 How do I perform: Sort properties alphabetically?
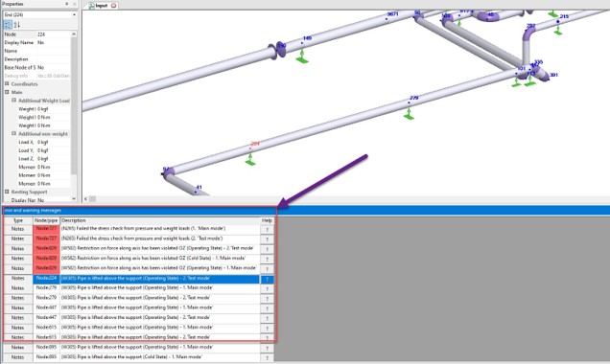[x=16, y=25]
